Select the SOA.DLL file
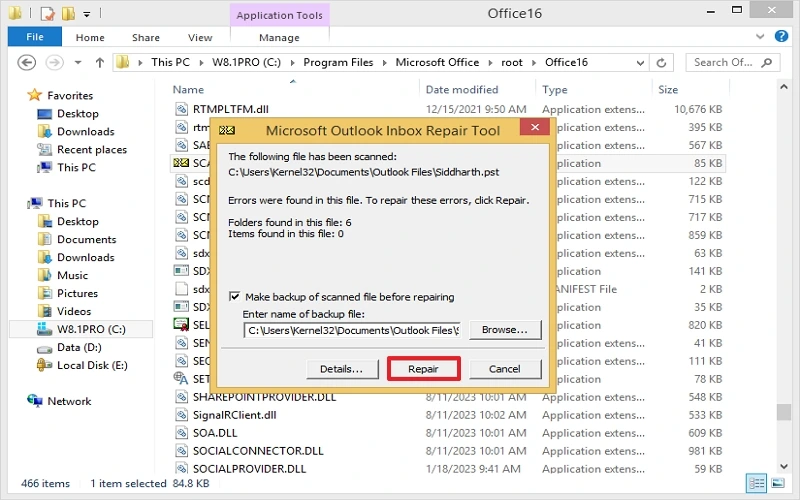800x500 pixels. 215,433
